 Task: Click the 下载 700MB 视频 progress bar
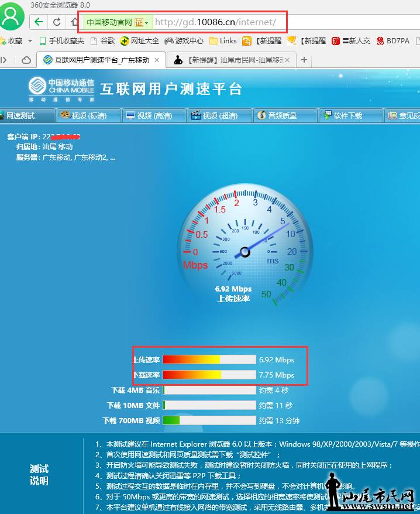pyautogui.click(x=209, y=420)
